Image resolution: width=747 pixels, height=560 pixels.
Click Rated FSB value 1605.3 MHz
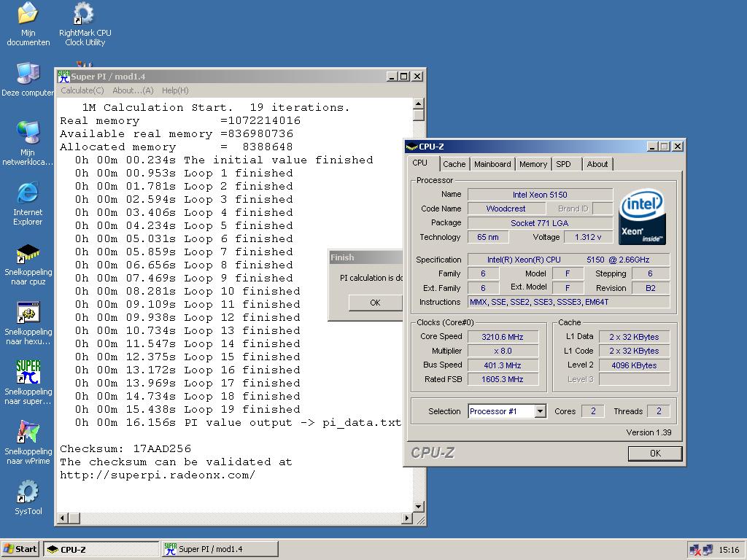(x=503, y=379)
